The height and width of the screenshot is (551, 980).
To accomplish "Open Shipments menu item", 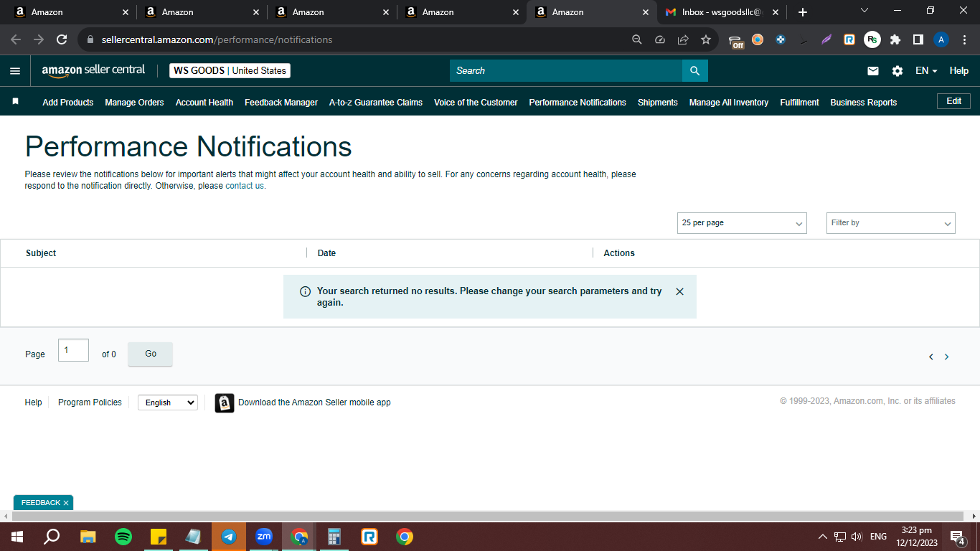I will click(x=658, y=103).
